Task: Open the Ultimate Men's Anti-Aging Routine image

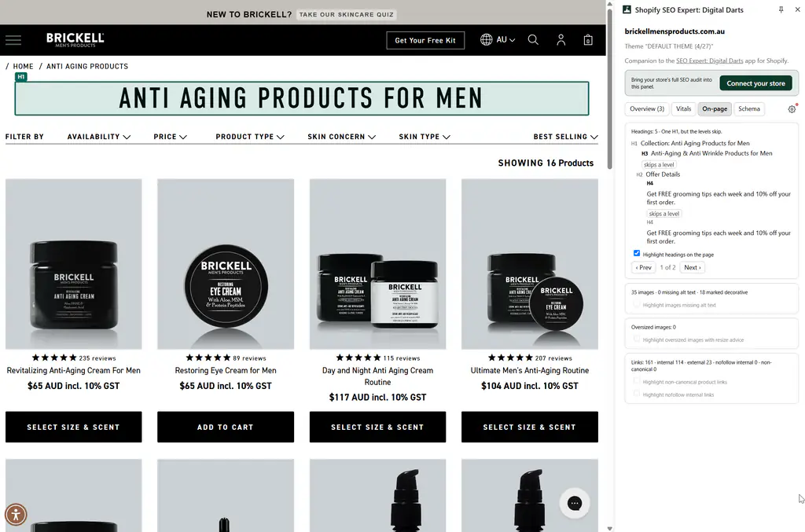Action: coord(529,264)
